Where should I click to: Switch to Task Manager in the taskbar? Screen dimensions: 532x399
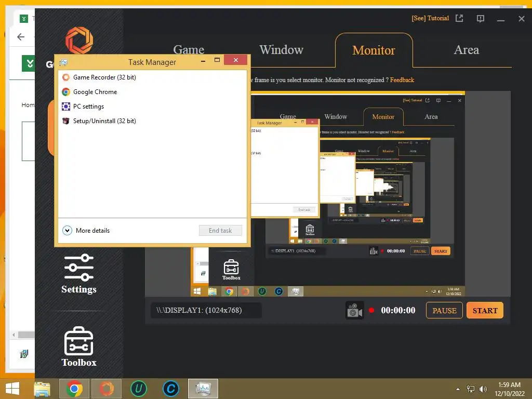tap(203, 389)
